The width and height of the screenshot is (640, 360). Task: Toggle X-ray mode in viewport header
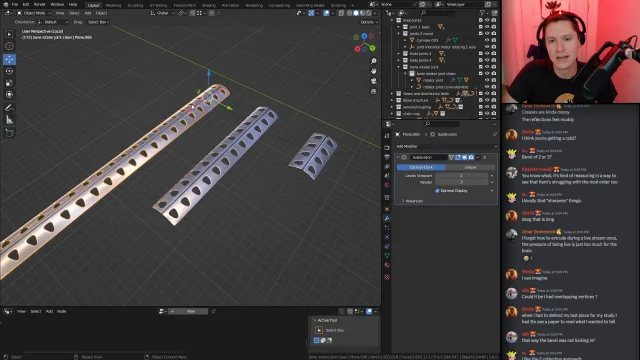(341, 13)
